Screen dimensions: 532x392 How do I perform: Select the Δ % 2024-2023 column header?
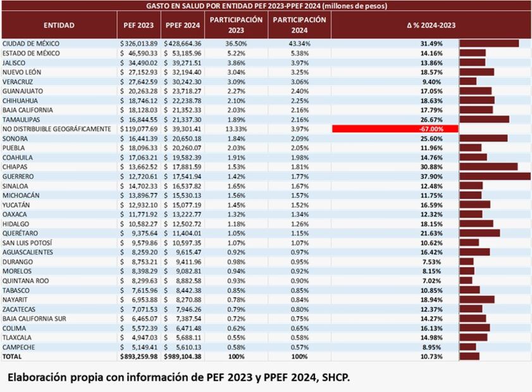tap(430, 25)
